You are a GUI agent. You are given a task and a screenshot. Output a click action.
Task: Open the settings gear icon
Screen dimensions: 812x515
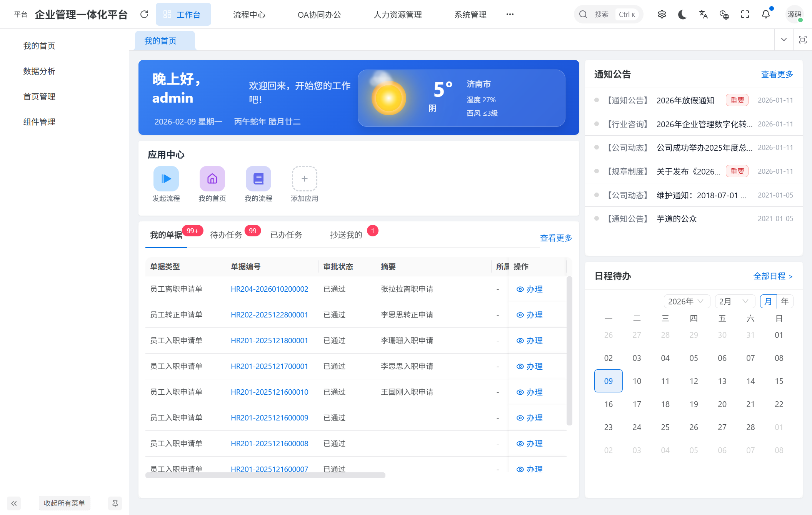[x=662, y=14]
